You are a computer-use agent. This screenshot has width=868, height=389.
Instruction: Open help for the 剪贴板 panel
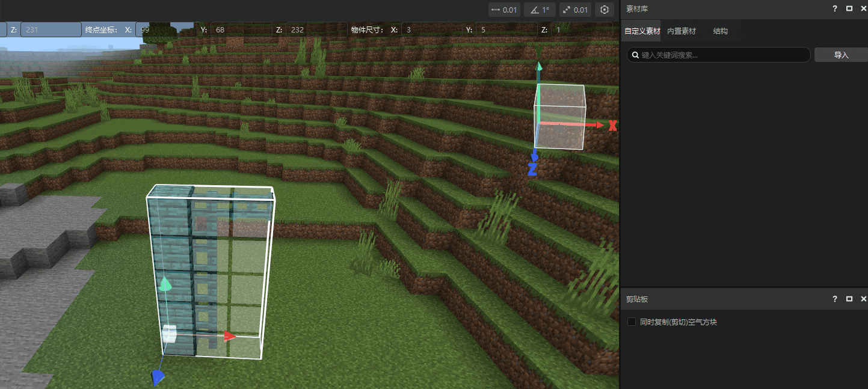click(835, 299)
